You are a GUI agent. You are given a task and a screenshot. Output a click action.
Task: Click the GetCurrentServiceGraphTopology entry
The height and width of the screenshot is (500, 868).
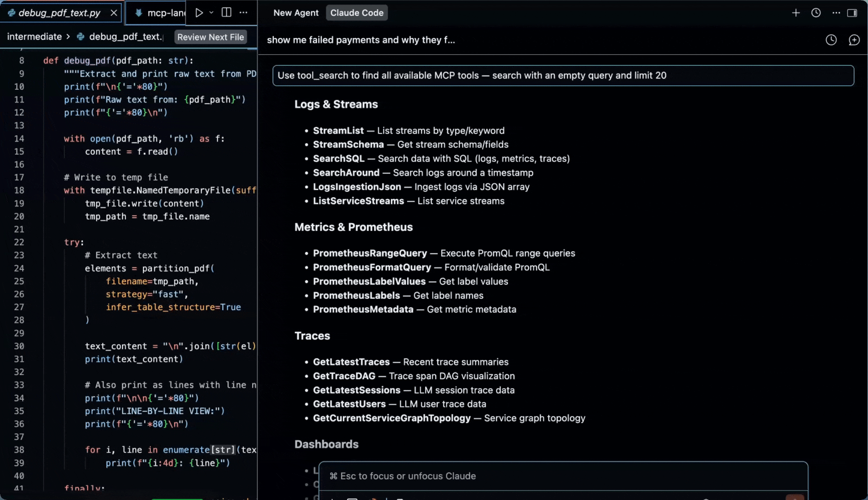point(449,418)
